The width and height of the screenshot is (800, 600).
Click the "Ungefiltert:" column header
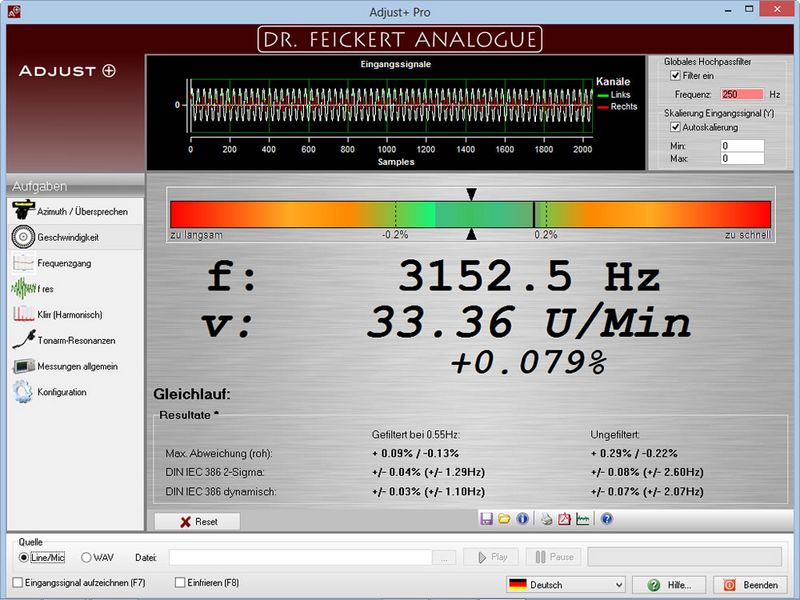[615, 435]
